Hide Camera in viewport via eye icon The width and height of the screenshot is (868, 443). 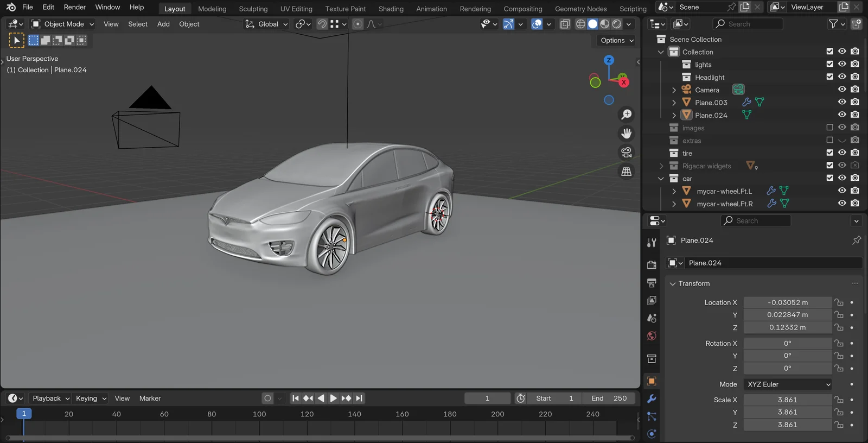842,90
